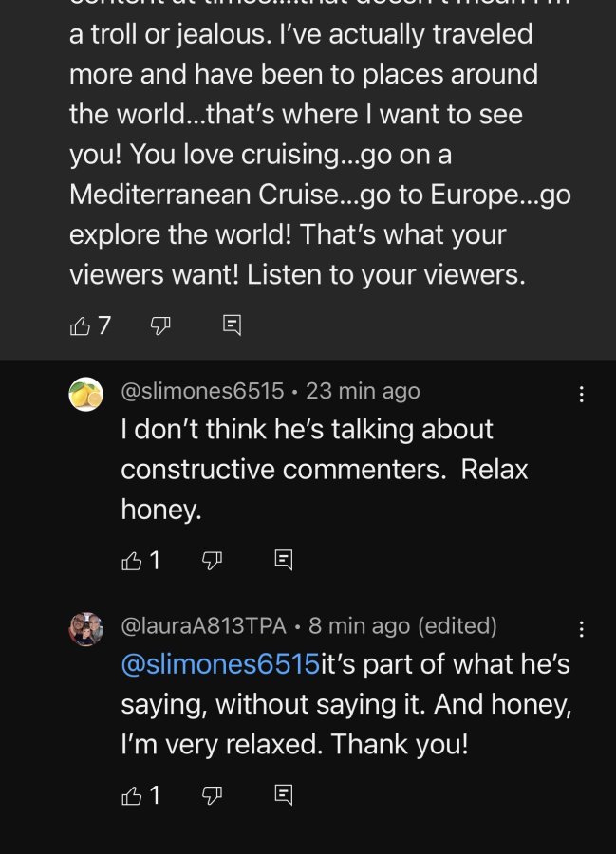Screen dimensions: 616x854
Task: Reply to the top comment about viewers
Action: (232, 325)
